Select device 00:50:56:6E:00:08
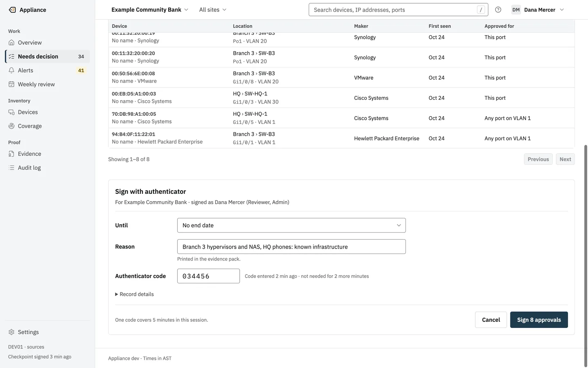The height and width of the screenshot is (368, 588). click(341, 78)
